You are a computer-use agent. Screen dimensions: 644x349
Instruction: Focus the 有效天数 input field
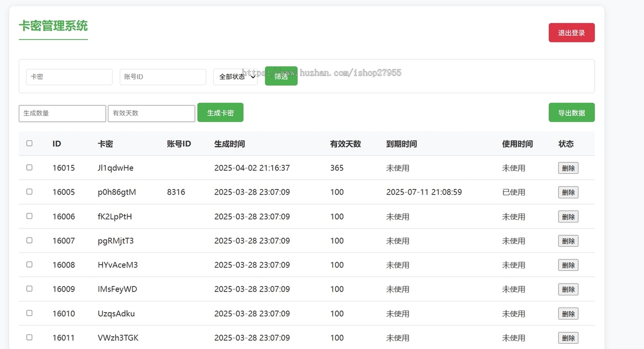pos(151,113)
